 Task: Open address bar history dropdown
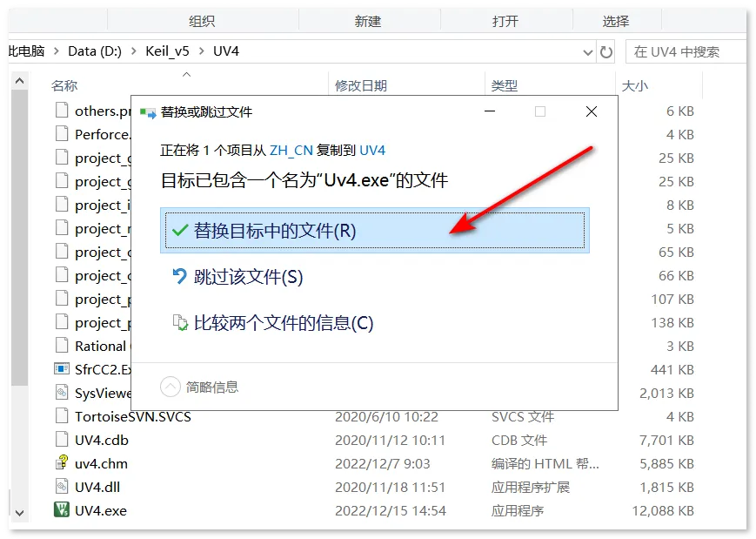[588, 51]
